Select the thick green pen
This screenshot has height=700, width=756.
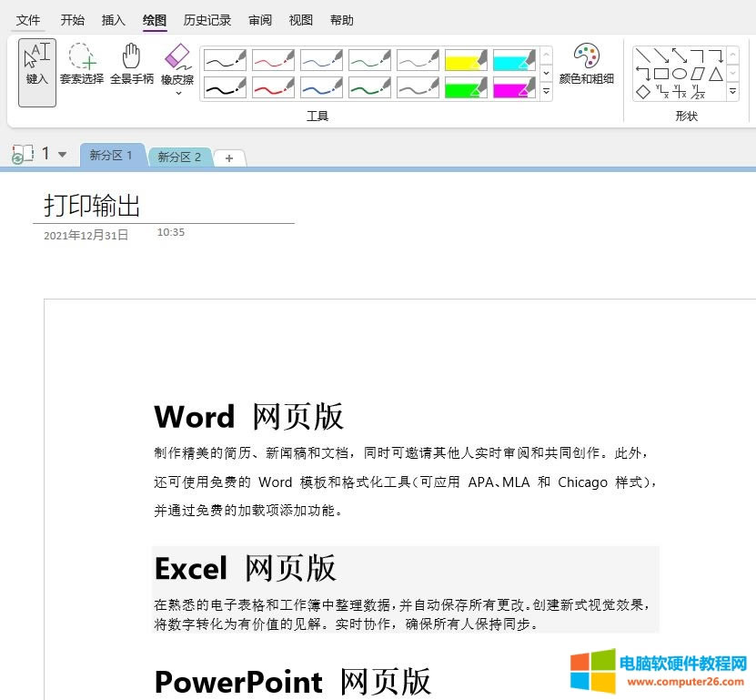pyautogui.click(x=369, y=87)
